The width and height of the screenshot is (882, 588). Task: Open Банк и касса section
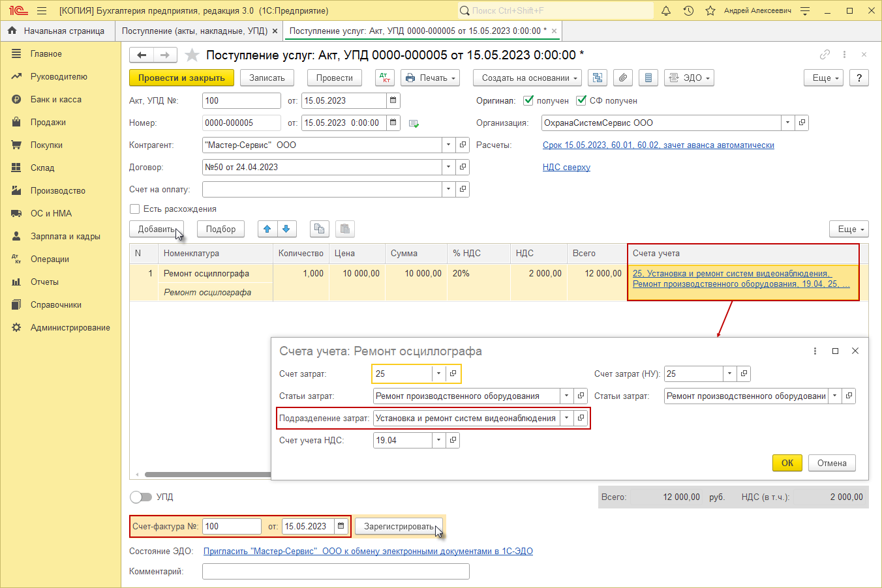(x=56, y=99)
